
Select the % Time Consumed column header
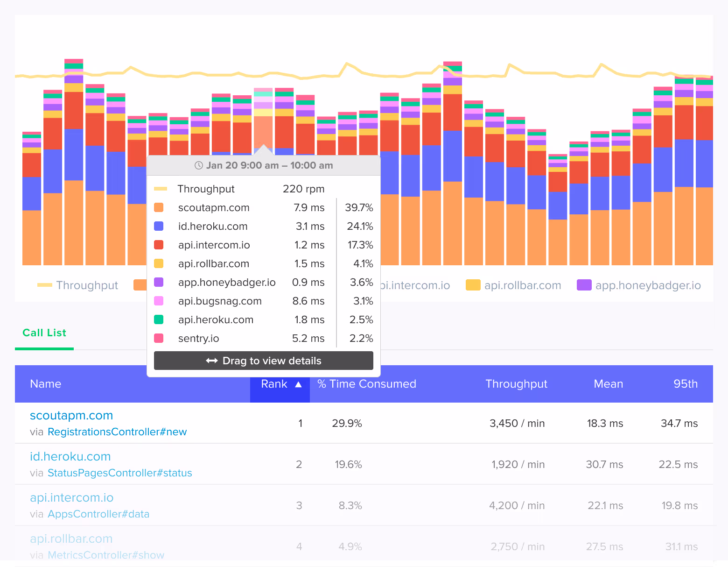click(366, 383)
